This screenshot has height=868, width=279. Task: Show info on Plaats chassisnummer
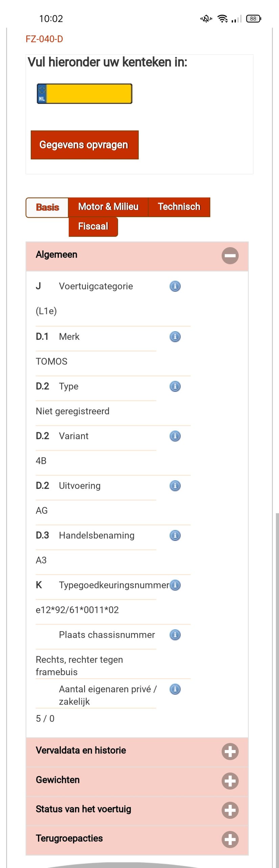(x=175, y=635)
